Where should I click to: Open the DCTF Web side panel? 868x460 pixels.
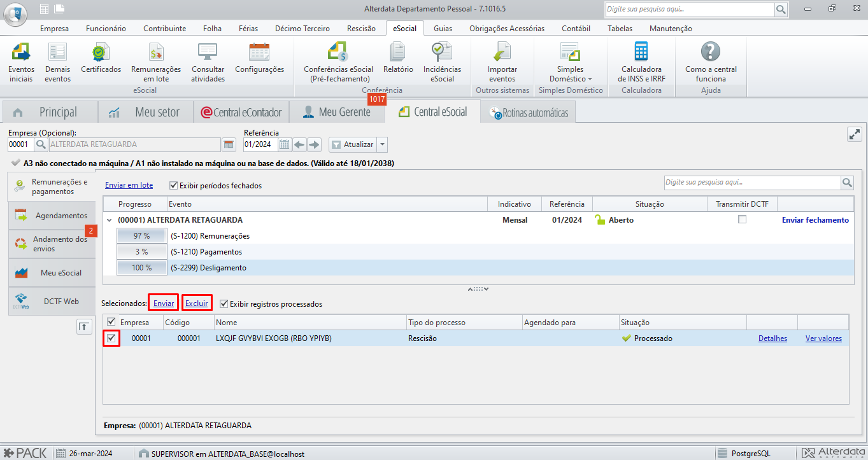point(52,302)
